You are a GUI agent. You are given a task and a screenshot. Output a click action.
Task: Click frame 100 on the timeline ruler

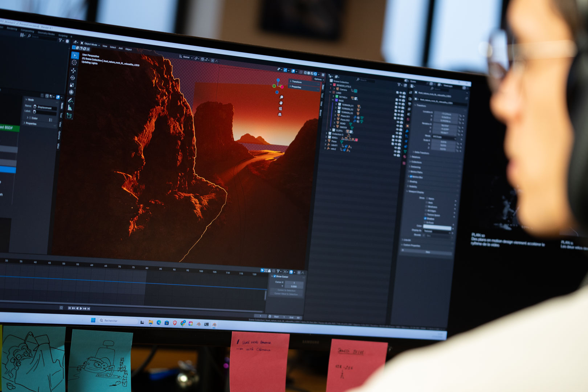pos(201,271)
